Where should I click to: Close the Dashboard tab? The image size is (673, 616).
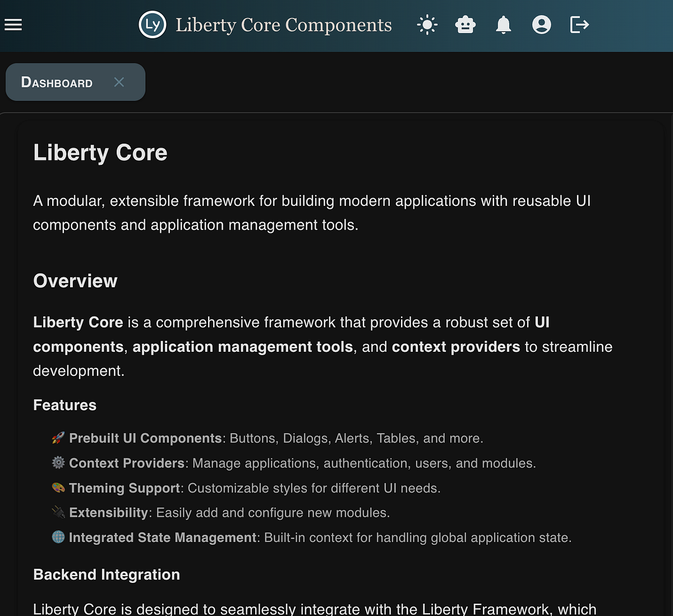(119, 82)
